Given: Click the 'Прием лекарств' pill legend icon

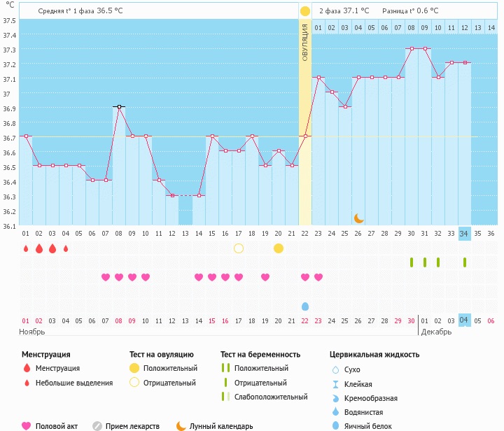Looking at the screenshot, I should tap(97, 425).
